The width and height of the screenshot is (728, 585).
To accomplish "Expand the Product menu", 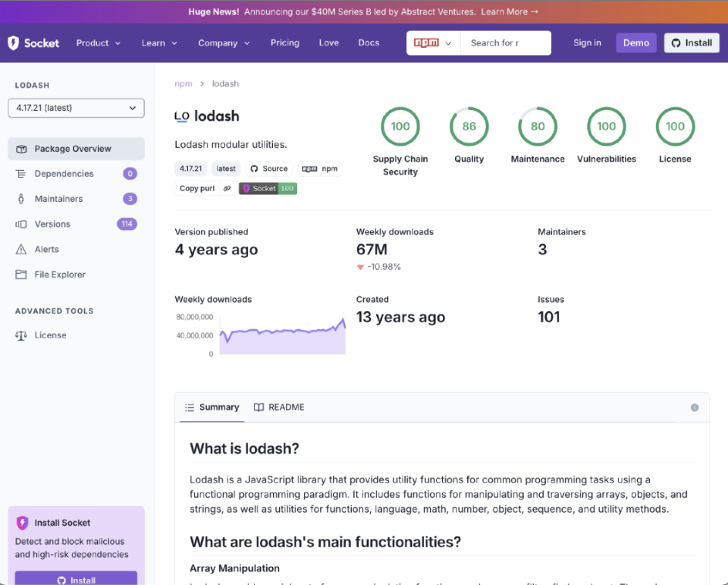I will pyautogui.click(x=99, y=42).
